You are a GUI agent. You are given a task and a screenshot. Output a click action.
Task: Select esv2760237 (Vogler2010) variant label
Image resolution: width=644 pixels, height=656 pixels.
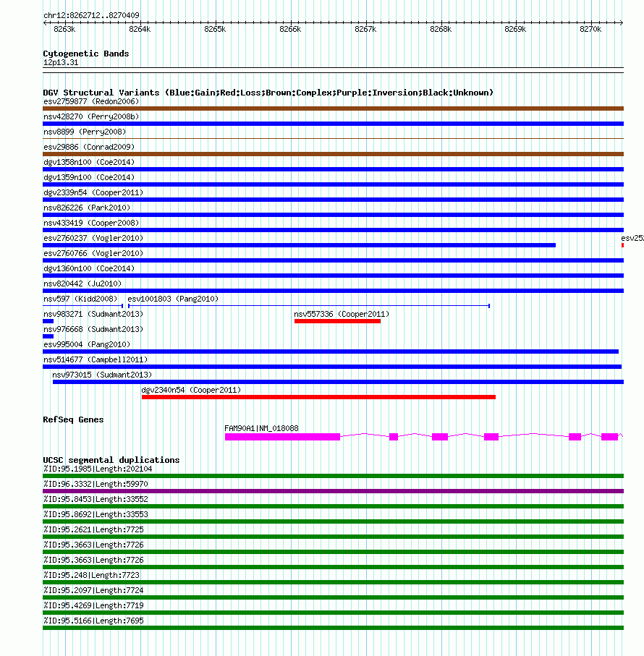[93, 238]
